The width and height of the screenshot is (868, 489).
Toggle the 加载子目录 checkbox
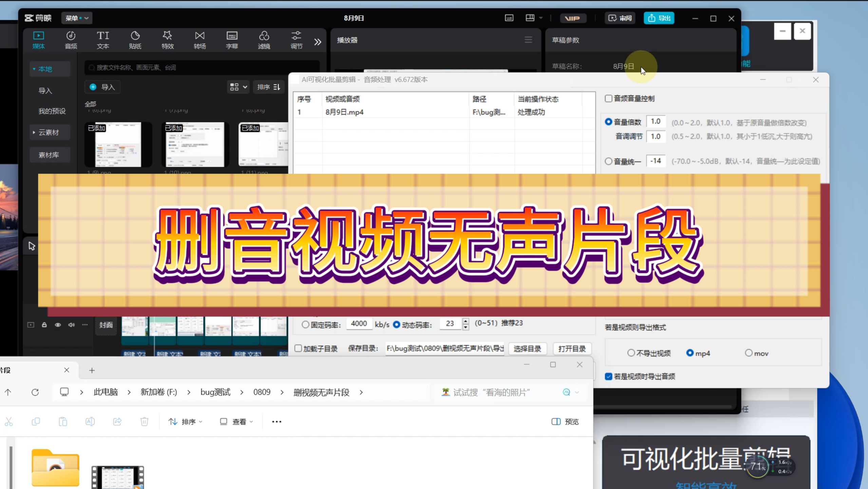[x=298, y=349]
